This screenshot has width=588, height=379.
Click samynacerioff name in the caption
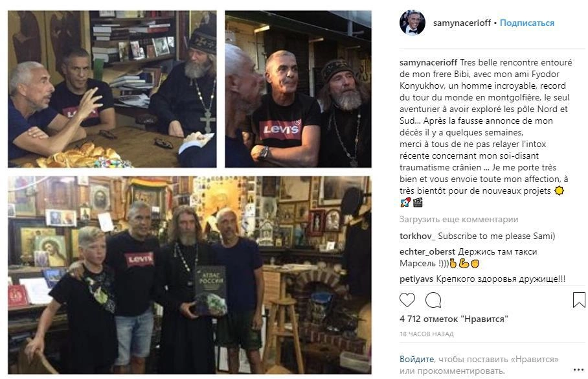[x=428, y=63]
